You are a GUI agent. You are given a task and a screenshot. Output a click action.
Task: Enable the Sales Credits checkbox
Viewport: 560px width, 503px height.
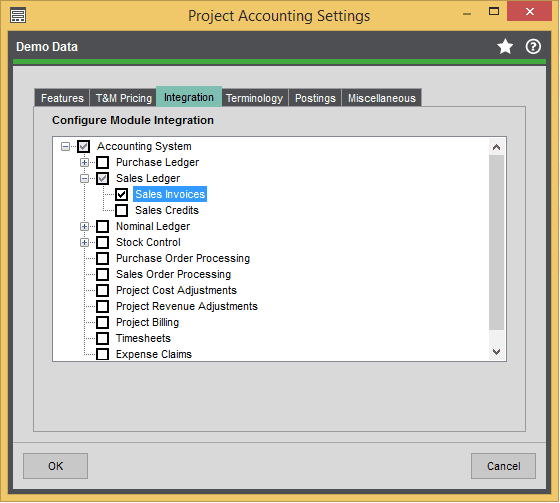click(122, 210)
